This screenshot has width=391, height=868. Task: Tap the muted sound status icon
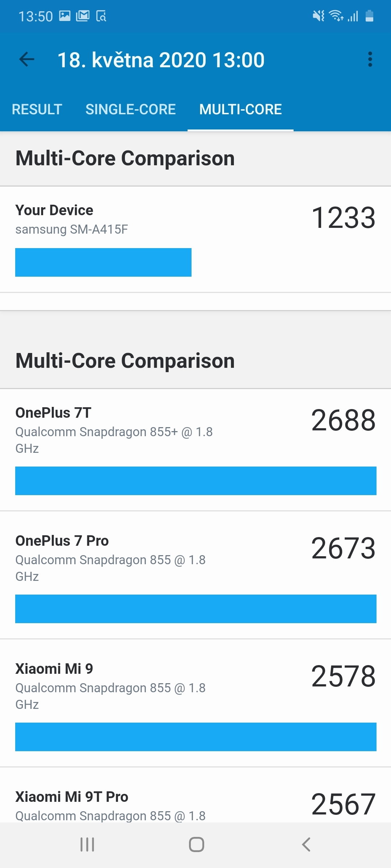pyautogui.click(x=319, y=16)
